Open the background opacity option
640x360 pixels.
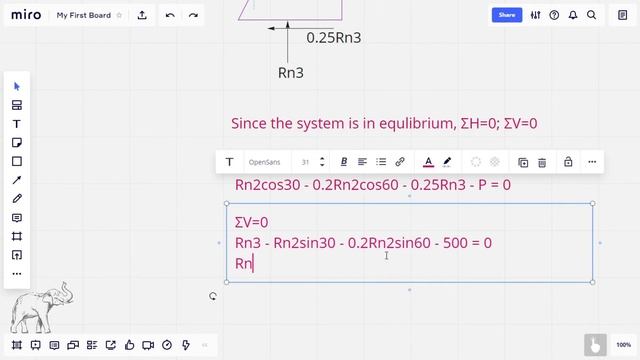click(494, 162)
